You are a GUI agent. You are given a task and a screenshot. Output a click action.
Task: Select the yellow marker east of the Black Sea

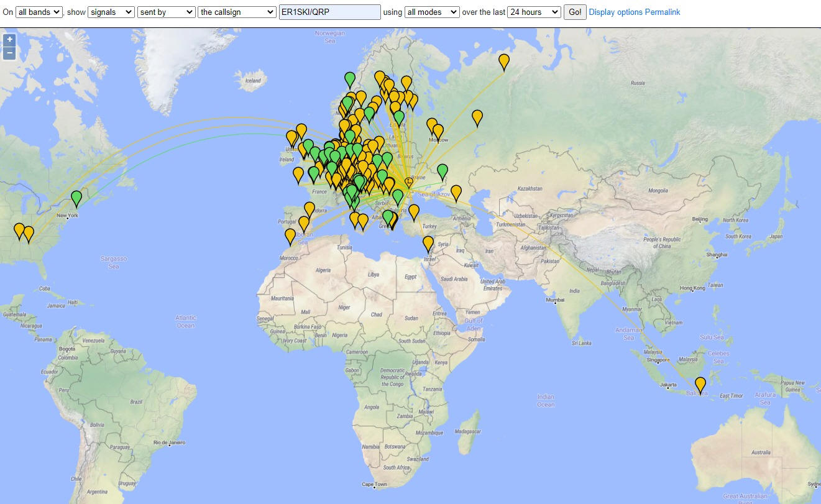tap(456, 192)
